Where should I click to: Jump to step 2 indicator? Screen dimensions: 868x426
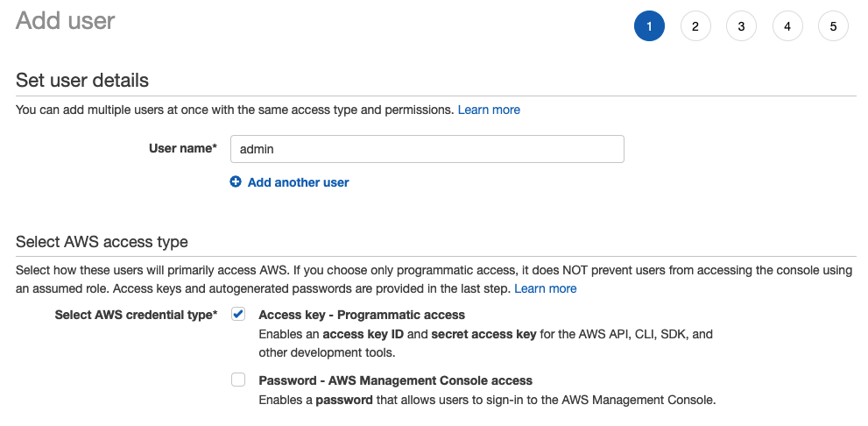(x=695, y=26)
